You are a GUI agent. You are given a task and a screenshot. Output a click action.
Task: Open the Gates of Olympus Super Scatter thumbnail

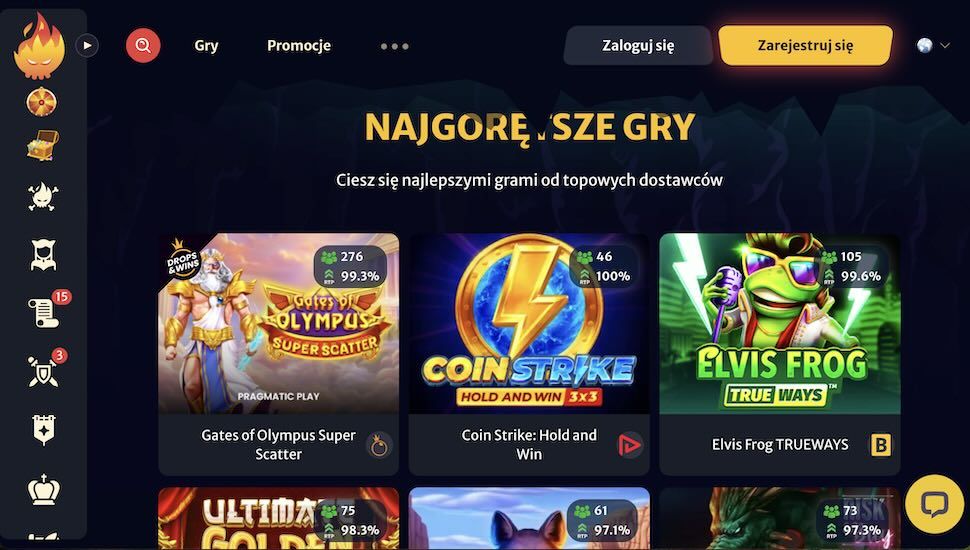(x=278, y=323)
